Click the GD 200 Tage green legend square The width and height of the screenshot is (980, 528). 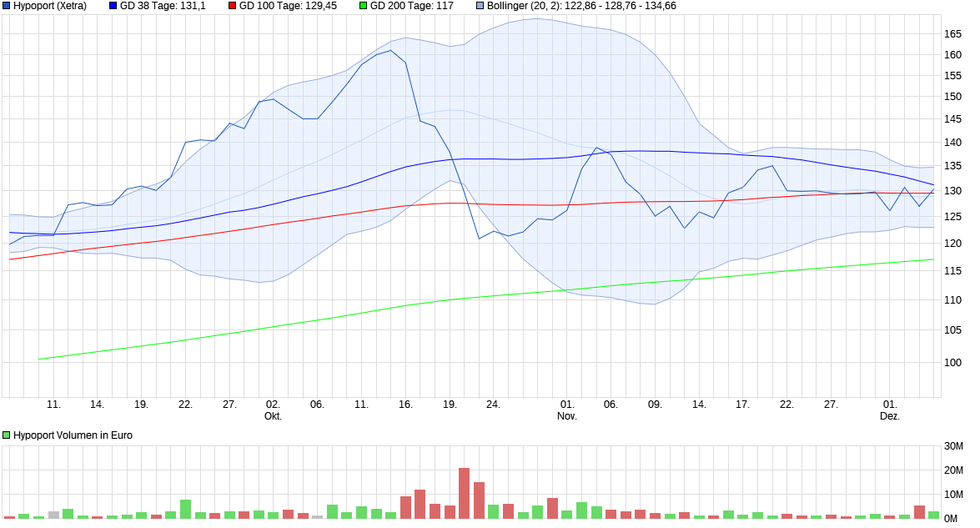pyautogui.click(x=364, y=6)
